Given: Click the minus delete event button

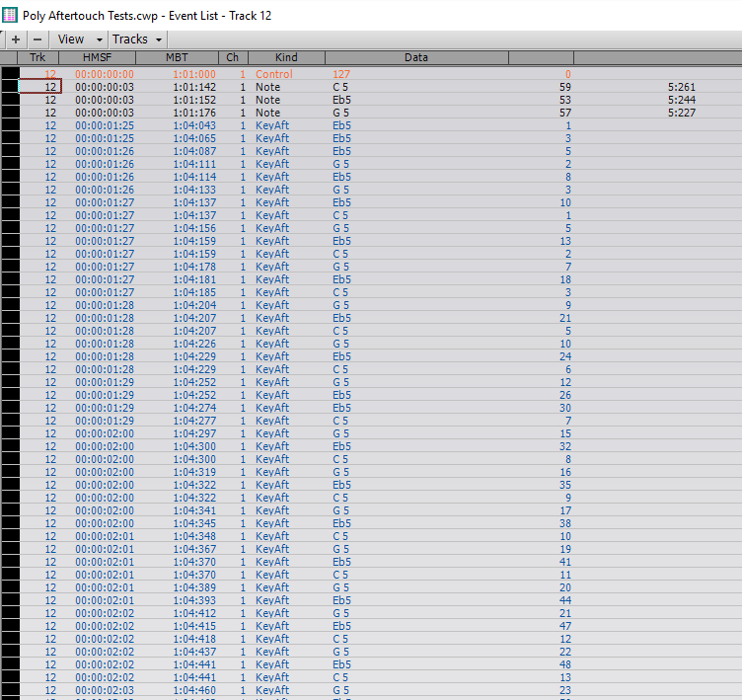Looking at the screenshot, I should (x=37, y=39).
